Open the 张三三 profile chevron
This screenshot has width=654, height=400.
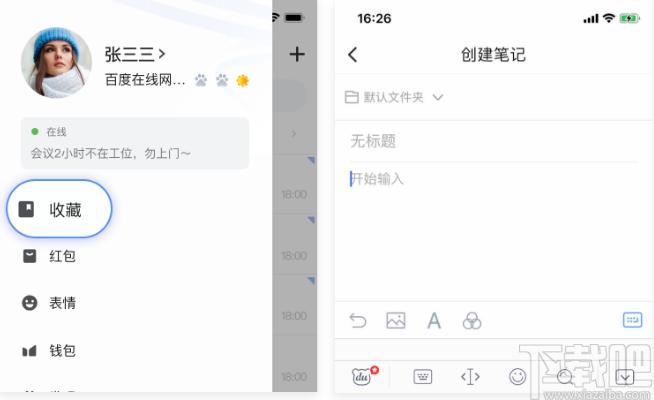click(x=162, y=54)
